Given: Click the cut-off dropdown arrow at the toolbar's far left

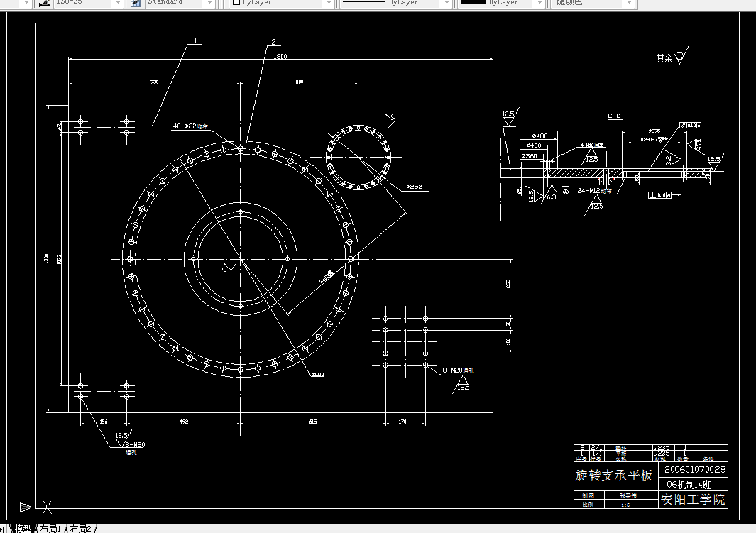Looking at the screenshot, I should click(27, 3).
